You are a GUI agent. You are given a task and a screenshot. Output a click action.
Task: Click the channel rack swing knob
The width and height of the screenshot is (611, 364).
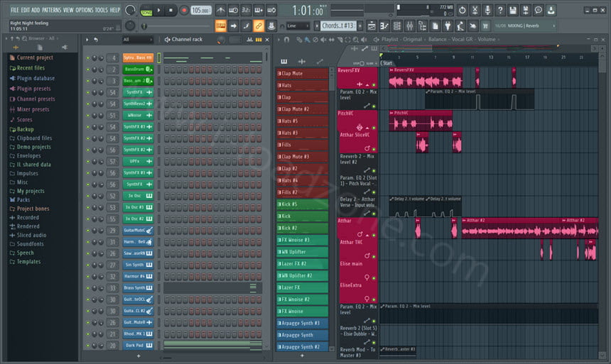pyautogui.click(x=221, y=40)
